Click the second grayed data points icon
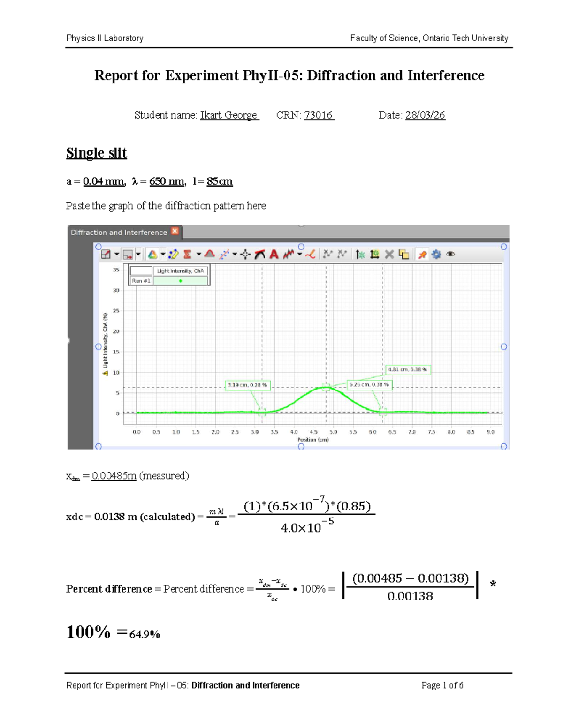Image resolution: width=563 pixels, height=728 pixels. (342, 255)
